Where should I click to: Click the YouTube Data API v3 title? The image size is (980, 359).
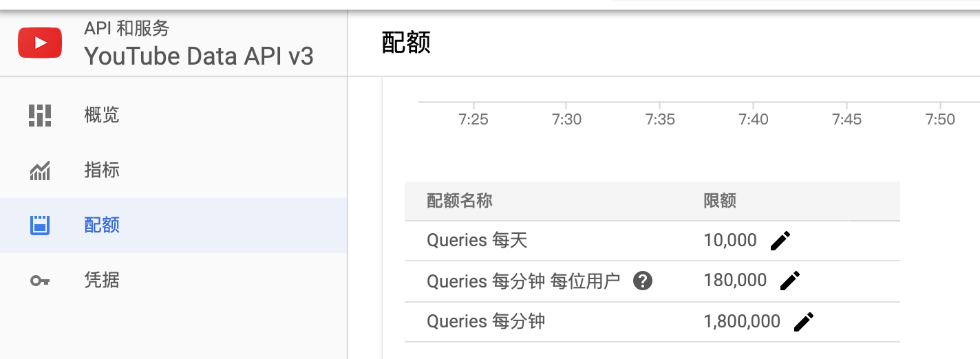pos(199,56)
